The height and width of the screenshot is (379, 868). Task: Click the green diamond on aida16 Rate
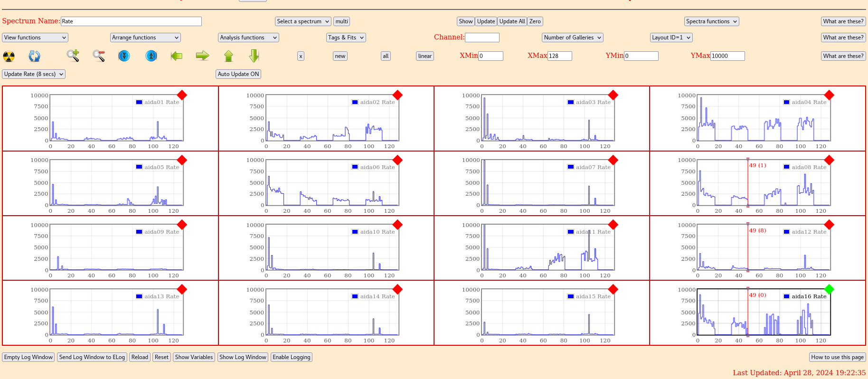pyautogui.click(x=829, y=289)
